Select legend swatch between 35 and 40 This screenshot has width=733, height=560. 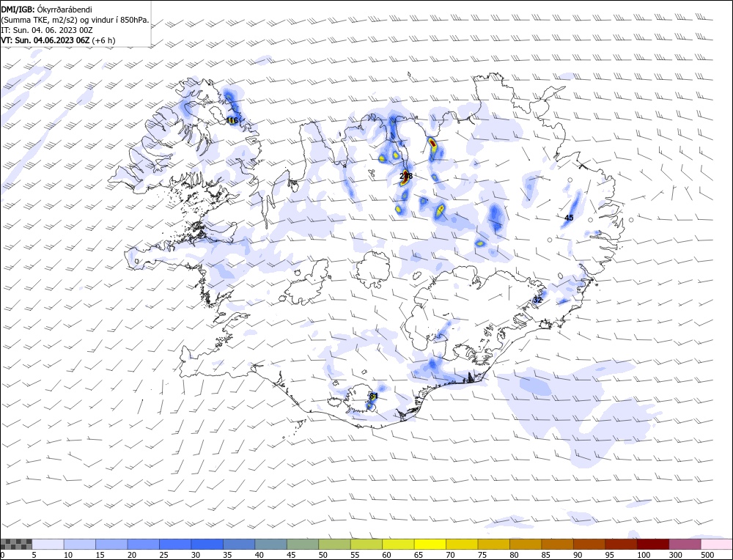pos(240,544)
